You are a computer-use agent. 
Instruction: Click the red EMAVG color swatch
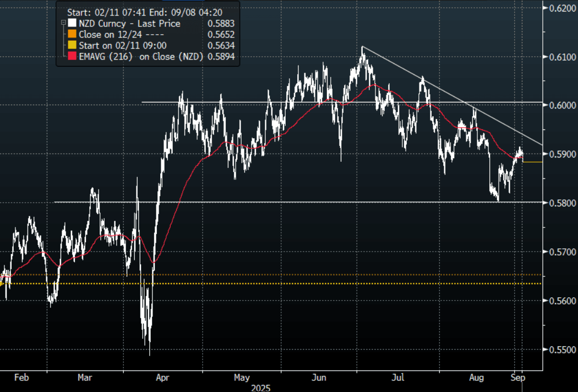pyautogui.click(x=72, y=57)
